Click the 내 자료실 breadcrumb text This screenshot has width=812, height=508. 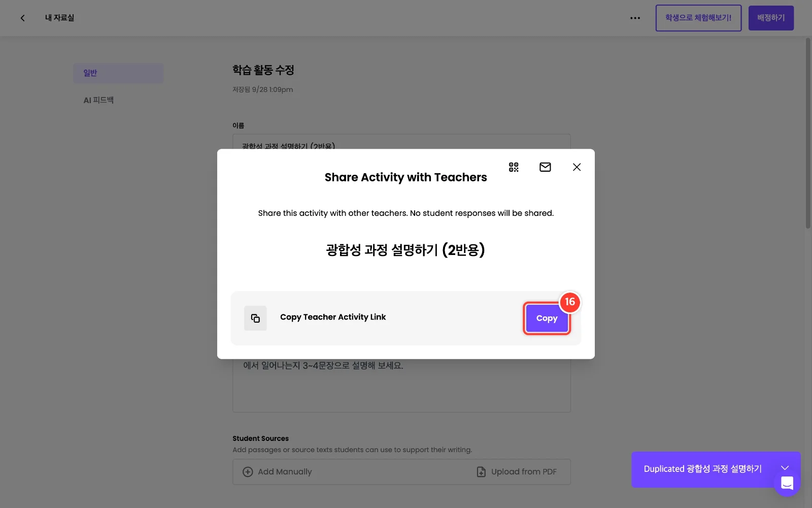click(x=59, y=18)
